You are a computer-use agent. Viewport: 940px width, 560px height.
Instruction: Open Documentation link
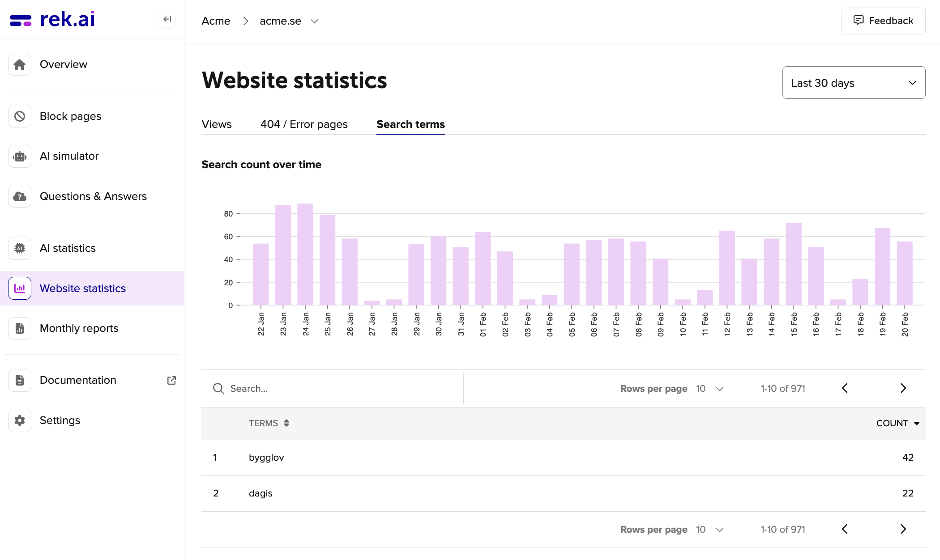[x=78, y=380]
